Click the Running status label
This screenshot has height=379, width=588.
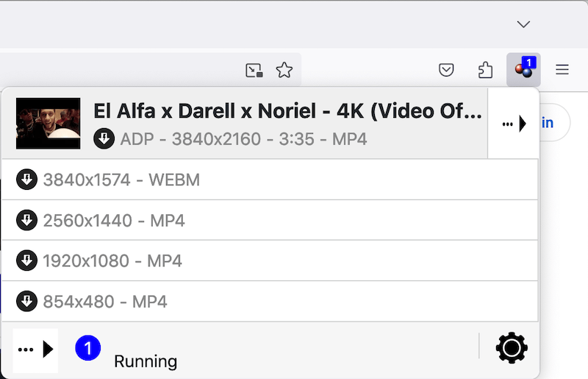[x=146, y=361]
